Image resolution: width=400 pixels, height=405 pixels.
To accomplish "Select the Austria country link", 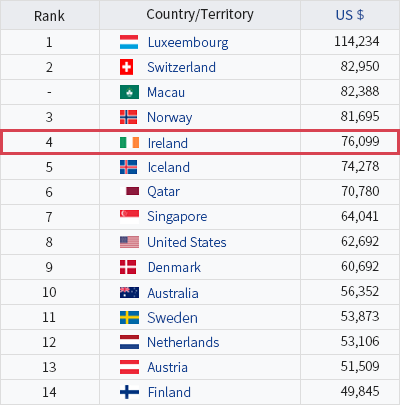I will point(168,367).
